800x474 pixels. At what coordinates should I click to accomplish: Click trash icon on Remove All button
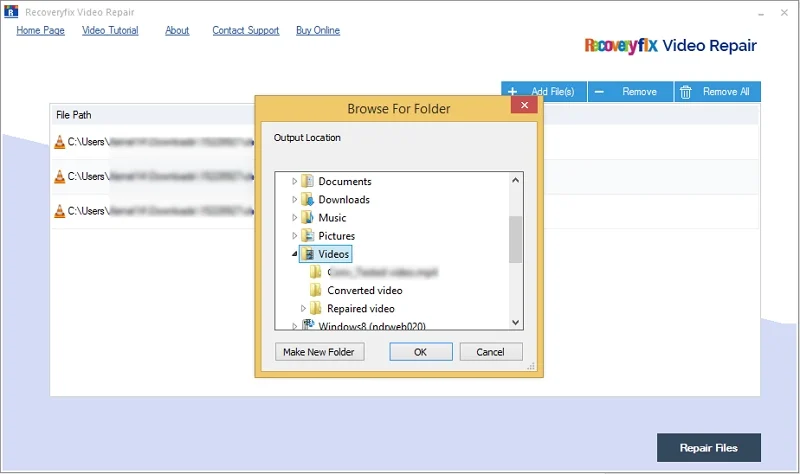(686, 92)
